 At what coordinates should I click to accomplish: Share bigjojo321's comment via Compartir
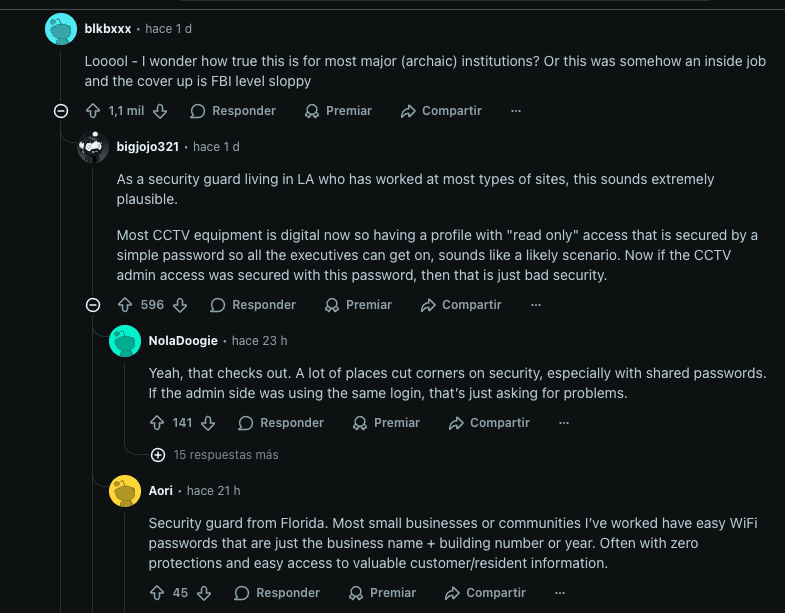(461, 305)
